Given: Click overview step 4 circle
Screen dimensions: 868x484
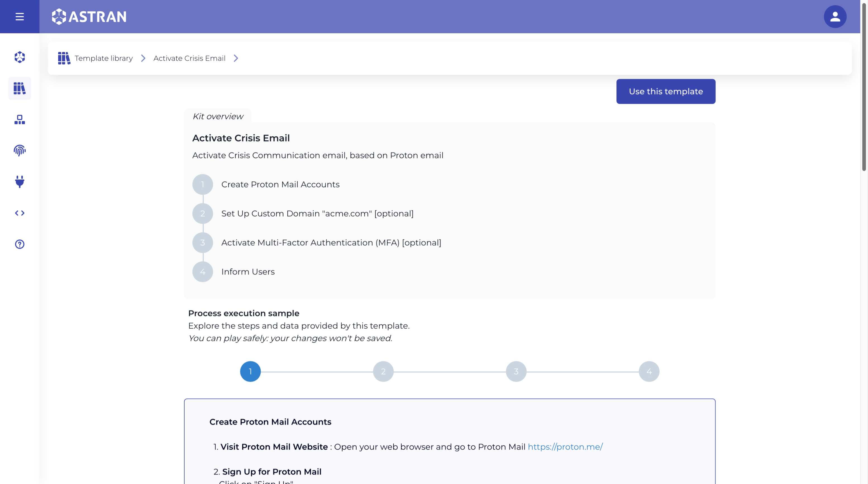Looking at the screenshot, I should click(202, 272).
